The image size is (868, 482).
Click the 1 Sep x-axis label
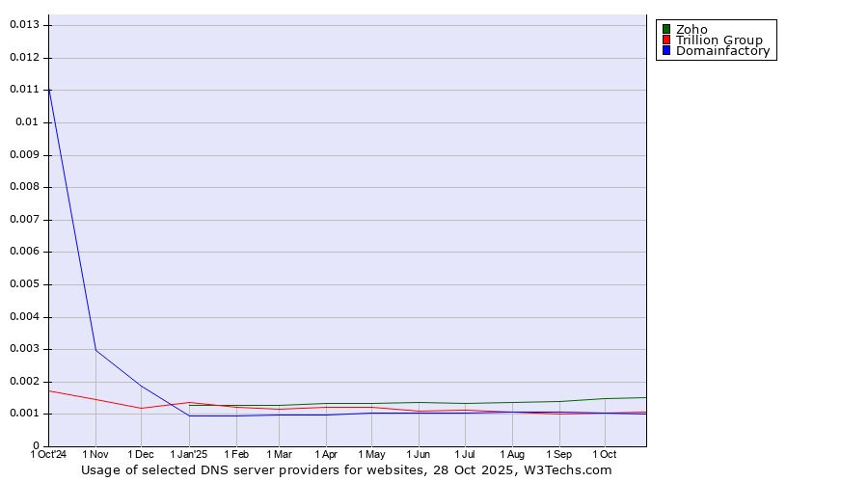[558, 454]
